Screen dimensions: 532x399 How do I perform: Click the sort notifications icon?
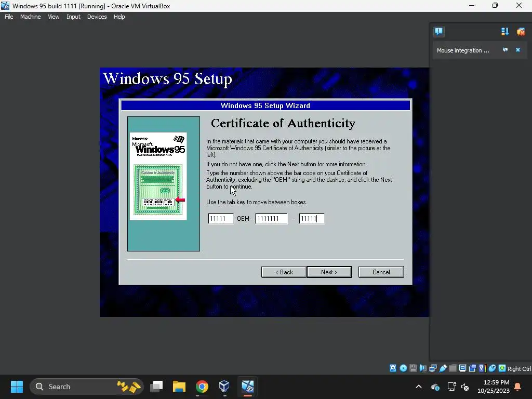505,32
